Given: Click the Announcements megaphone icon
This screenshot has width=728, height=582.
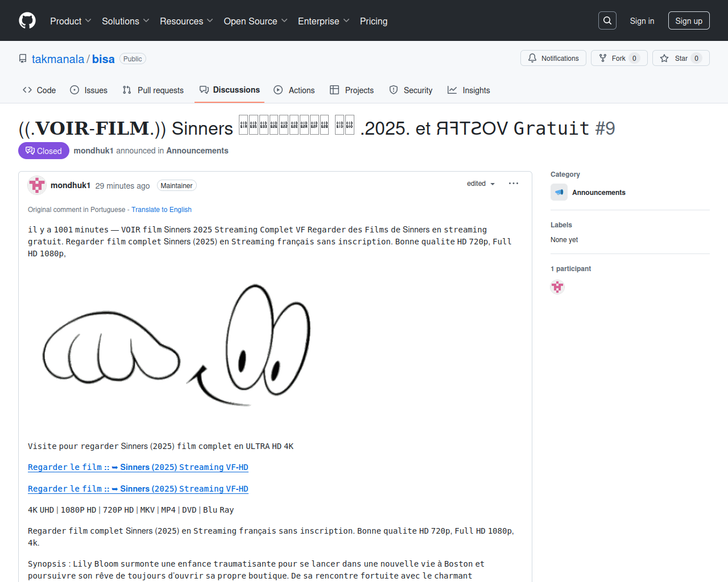Looking at the screenshot, I should click(x=559, y=192).
